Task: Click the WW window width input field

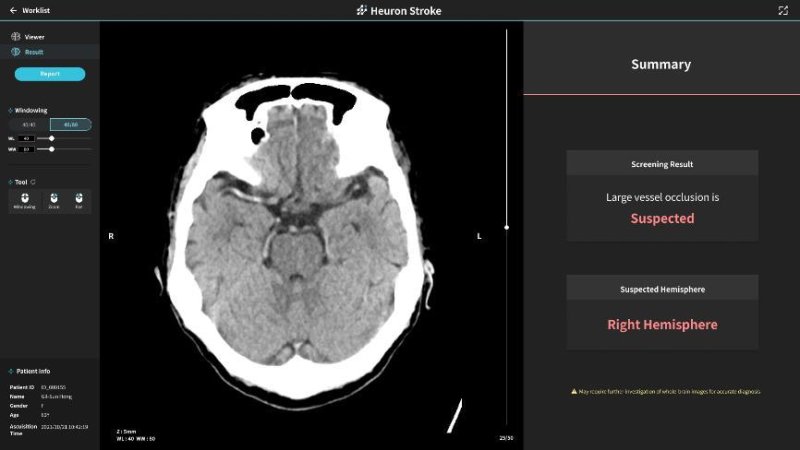Action: (x=26, y=149)
